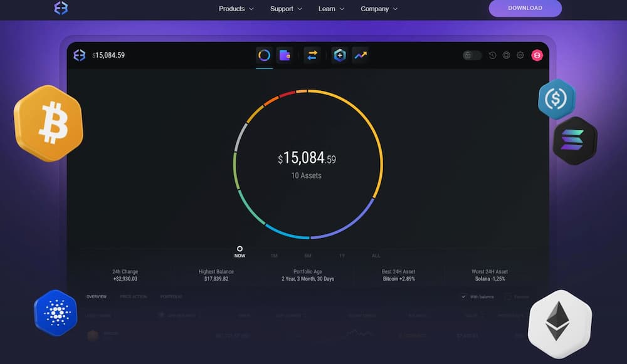The width and height of the screenshot is (627, 364).
Task: Select the ALL timeline range
Action: 376,256
